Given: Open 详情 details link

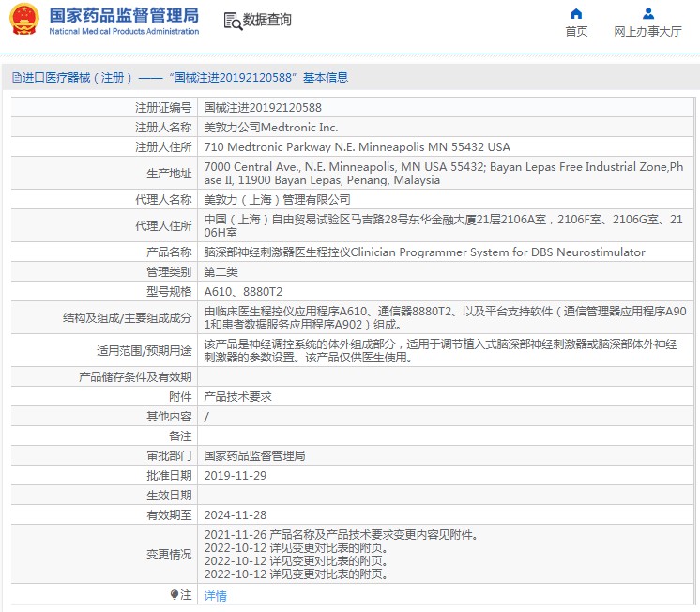Looking at the screenshot, I should [x=215, y=595].
